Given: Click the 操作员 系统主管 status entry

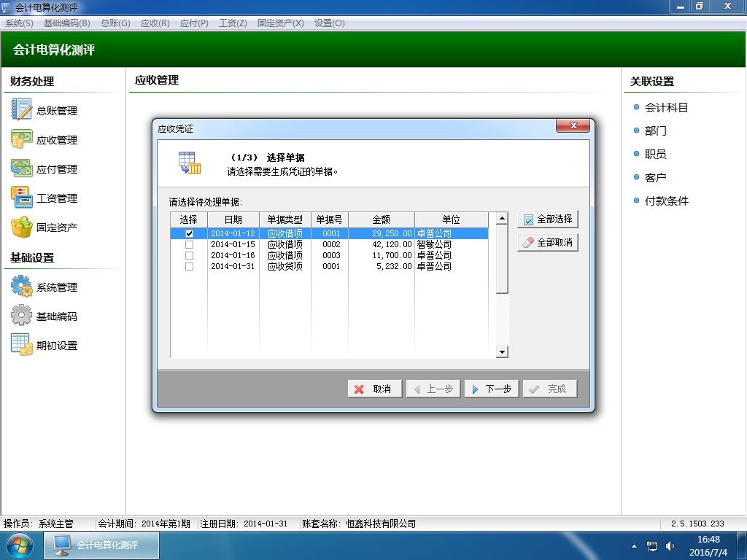Looking at the screenshot, I should (x=38, y=524).
